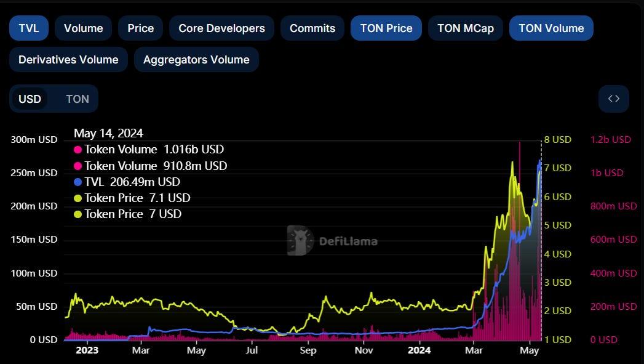The height and width of the screenshot is (364, 644).
Task: Turn on the Price series chip
Action: click(140, 28)
